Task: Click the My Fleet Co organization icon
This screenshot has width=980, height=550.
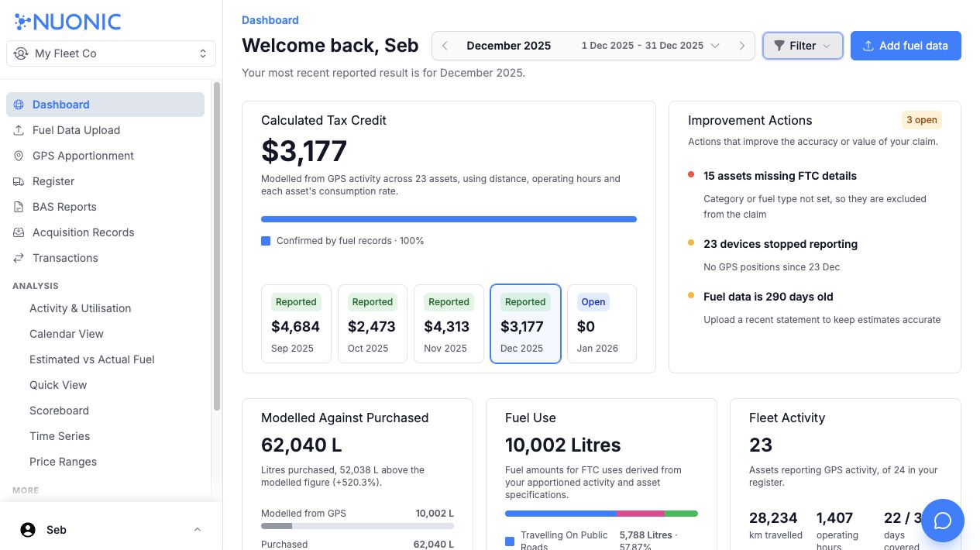Action: tap(21, 53)
